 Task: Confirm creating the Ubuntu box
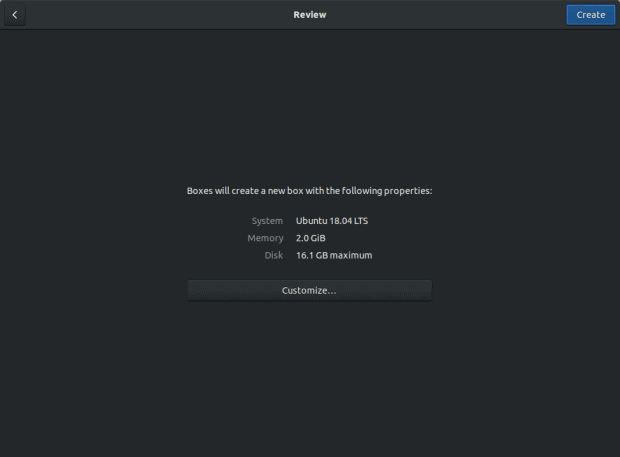coord(590,15)
